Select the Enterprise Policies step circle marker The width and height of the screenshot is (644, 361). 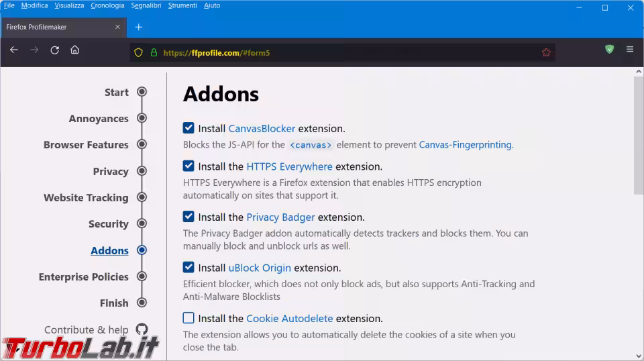coord(142,276)
